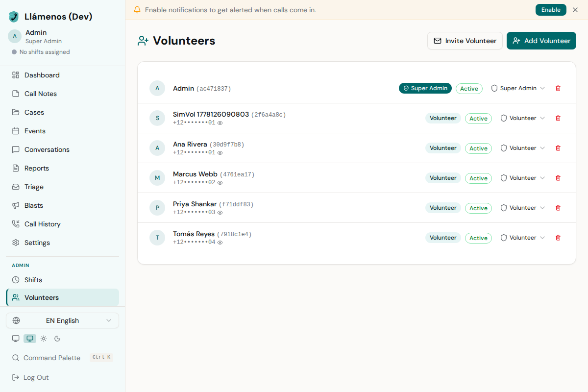Click Volunteer badge for SimVol 1778126090803
This screenshot has width=588, height=392.
pos(443,118)
